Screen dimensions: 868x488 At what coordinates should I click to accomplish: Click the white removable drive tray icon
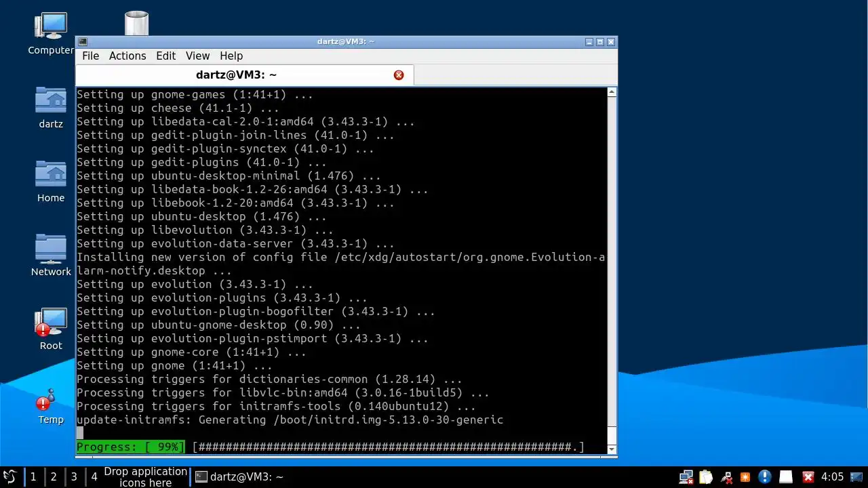[x=785, y=476]
